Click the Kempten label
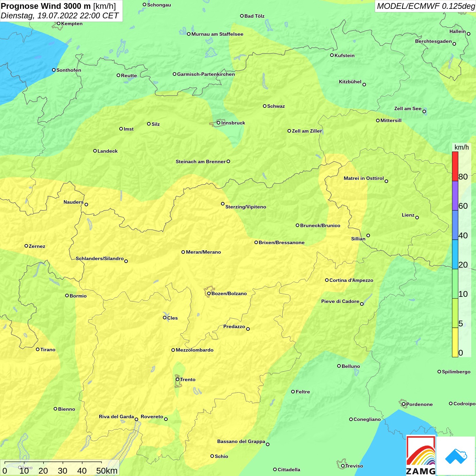The width and height of the screenshot is (476, 476). coord(72,23)
